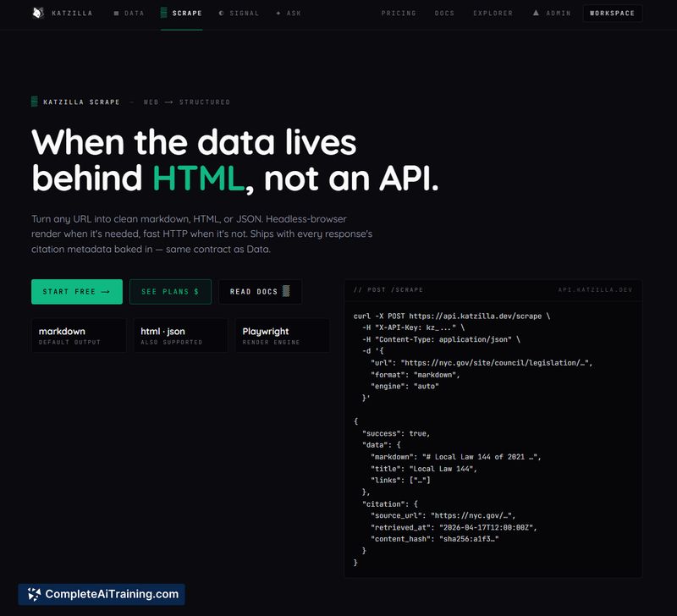Open the Data nav tab
The height and width of the screenshot is (616, 677).
click(129, 14)
